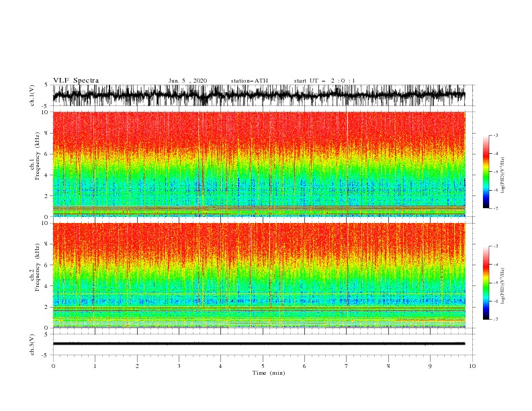Click the "2" kHz tick on ch.2 frequency axis
The width and height of the screenshot is (532, 411).
click(47, 307)
